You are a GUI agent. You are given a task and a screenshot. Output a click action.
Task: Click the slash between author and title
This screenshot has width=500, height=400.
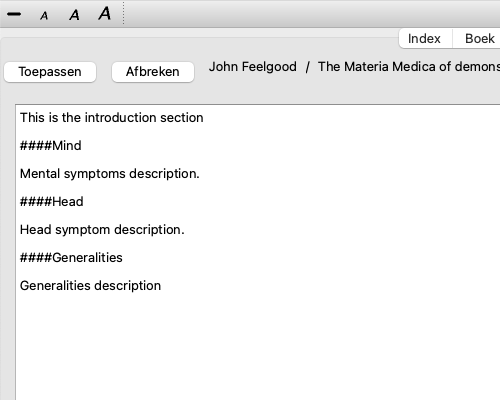tap(307, 67)
